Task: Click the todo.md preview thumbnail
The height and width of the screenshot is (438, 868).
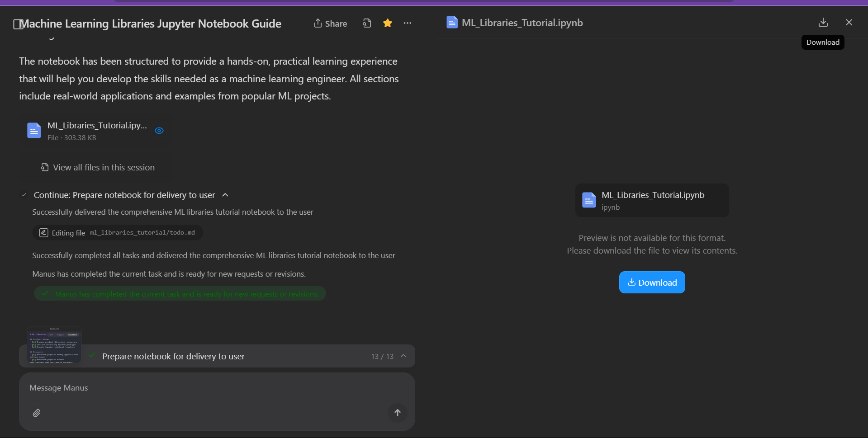Action: coord(54,345)
